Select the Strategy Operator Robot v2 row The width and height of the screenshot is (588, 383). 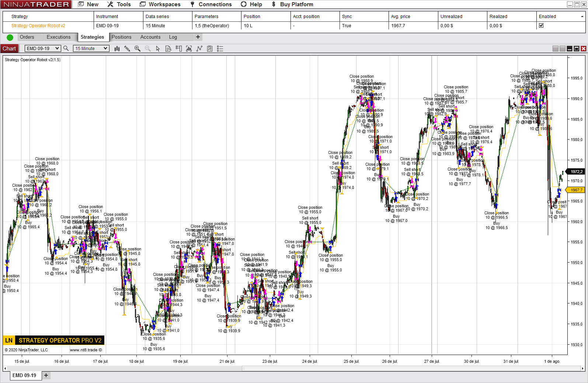294,26
